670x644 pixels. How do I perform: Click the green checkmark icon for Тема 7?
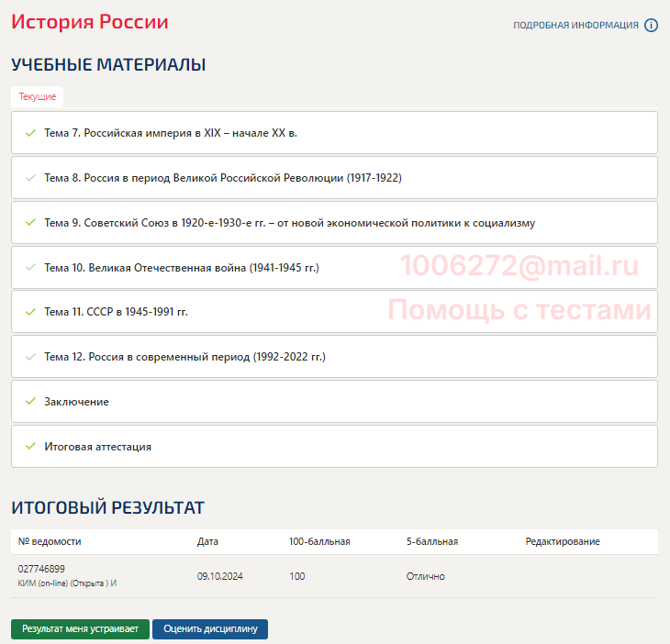(30, 133)
